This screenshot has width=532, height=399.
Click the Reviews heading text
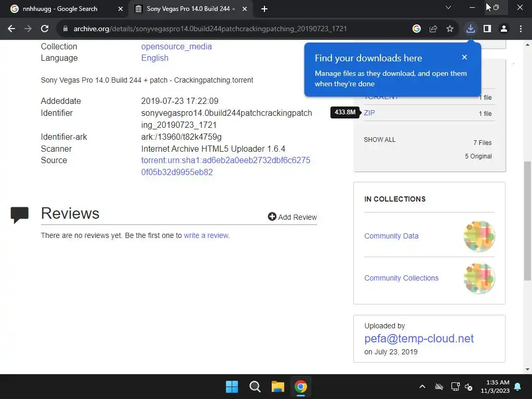tap(70, 214)
